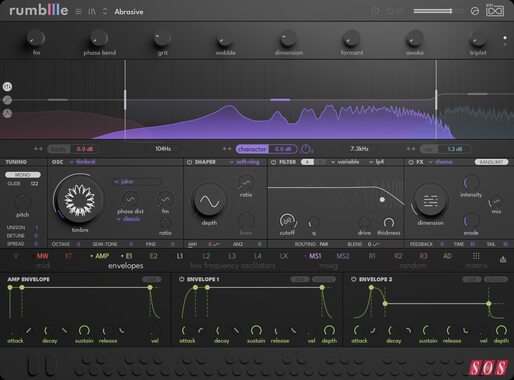The image size is (514, 380).
Task: Click the filter cutoff knob
Action: point(287,221)
